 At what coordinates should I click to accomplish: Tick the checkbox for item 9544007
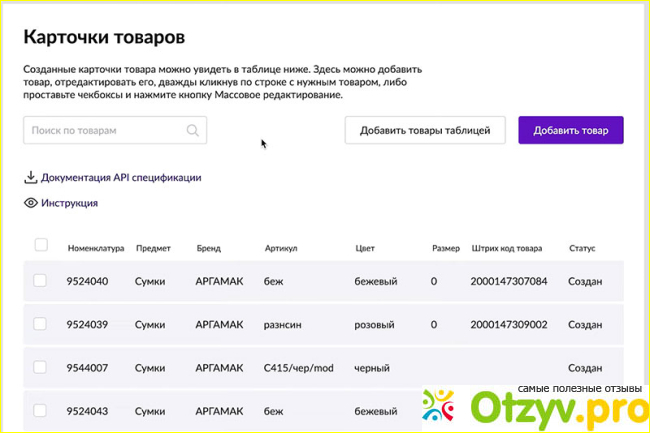41,368
